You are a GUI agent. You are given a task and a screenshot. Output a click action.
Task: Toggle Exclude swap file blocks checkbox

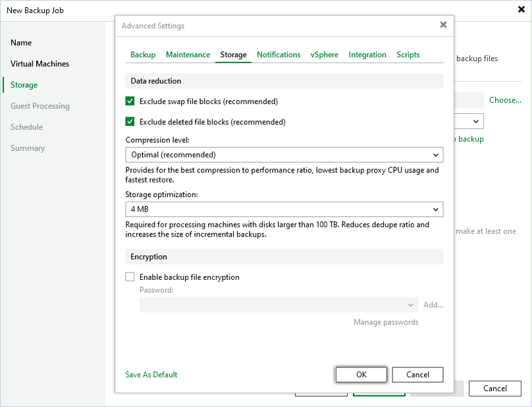tap(130, 101)
